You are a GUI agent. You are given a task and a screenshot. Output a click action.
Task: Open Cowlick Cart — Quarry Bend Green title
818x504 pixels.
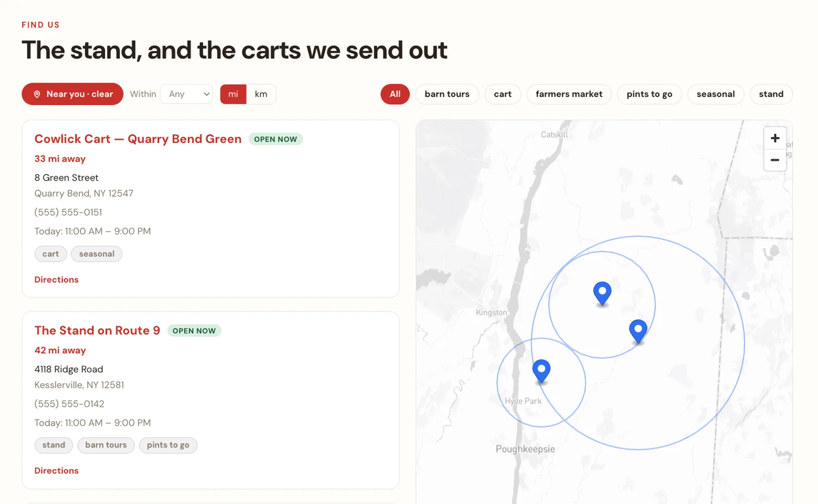[x=138, y=139]
